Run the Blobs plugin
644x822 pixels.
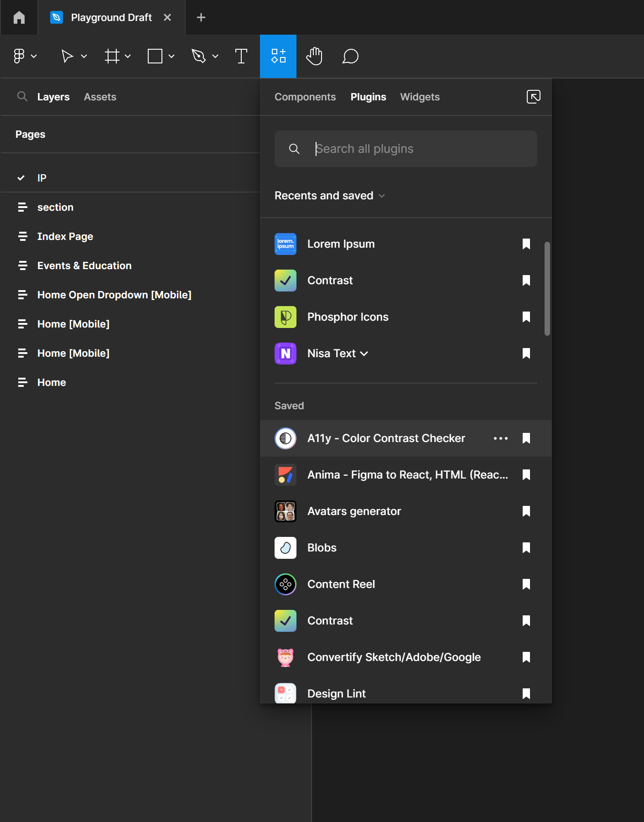point(406,548)
